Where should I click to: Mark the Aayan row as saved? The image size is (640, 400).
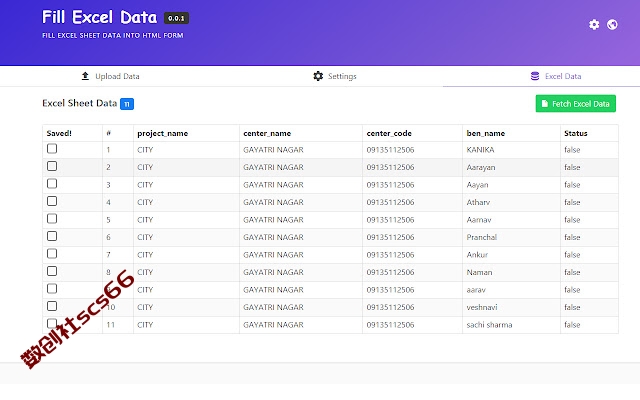[x=52, y=184]
